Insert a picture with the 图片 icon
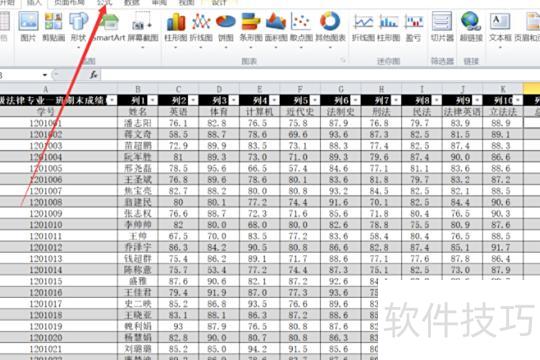Screen dimensions: 540x360 pyautogui.click(x=28, y=27)
